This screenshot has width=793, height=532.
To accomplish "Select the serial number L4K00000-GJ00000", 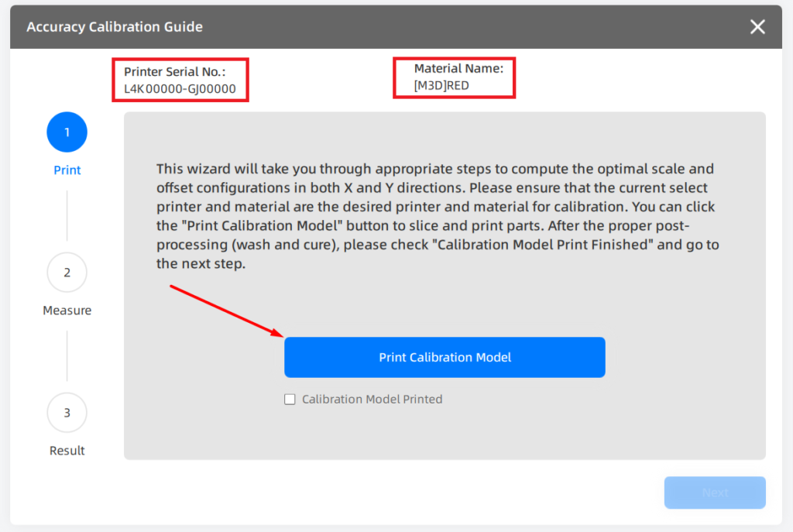I will click(180, 89).
